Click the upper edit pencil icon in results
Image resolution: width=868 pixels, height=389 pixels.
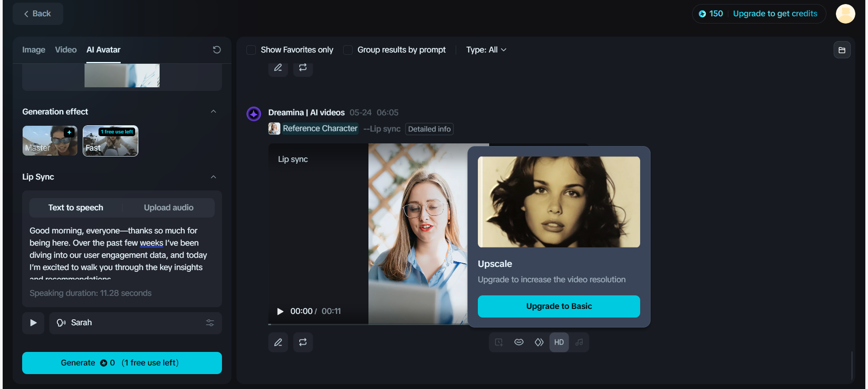point(278,67)
